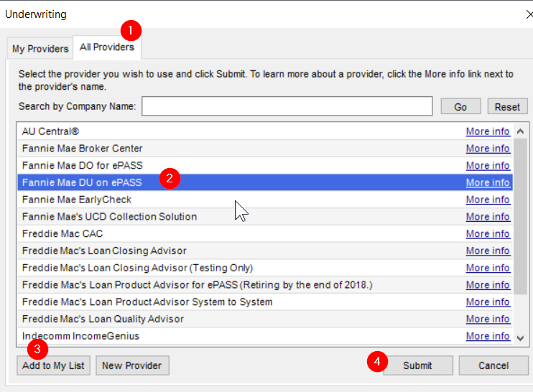This screenshot has height=392, width=533.
Task: Open More info for UCD Collection Solution
Action: point(488,216)
